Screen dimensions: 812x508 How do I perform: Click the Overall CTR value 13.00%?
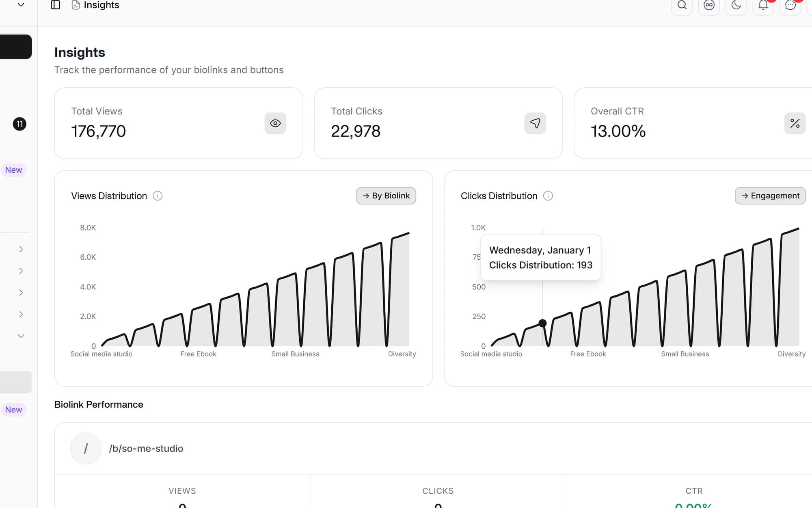click(x=618, y=131)
